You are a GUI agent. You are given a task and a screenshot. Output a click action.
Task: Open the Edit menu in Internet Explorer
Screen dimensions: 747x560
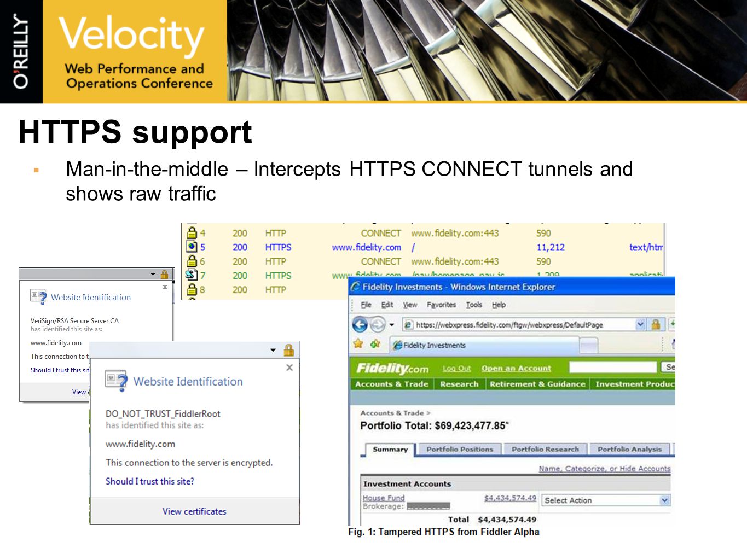pos(387,305)
